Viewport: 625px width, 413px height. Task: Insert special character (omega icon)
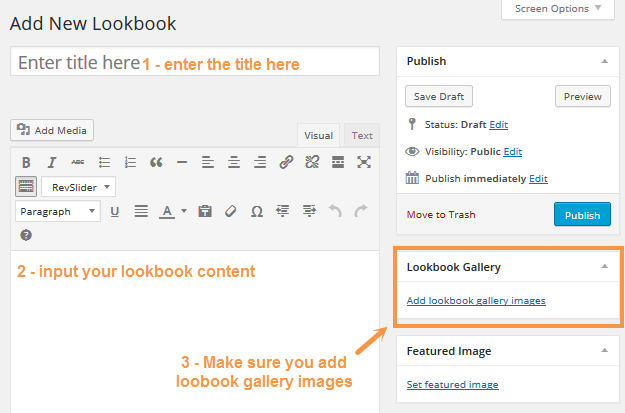257,211
